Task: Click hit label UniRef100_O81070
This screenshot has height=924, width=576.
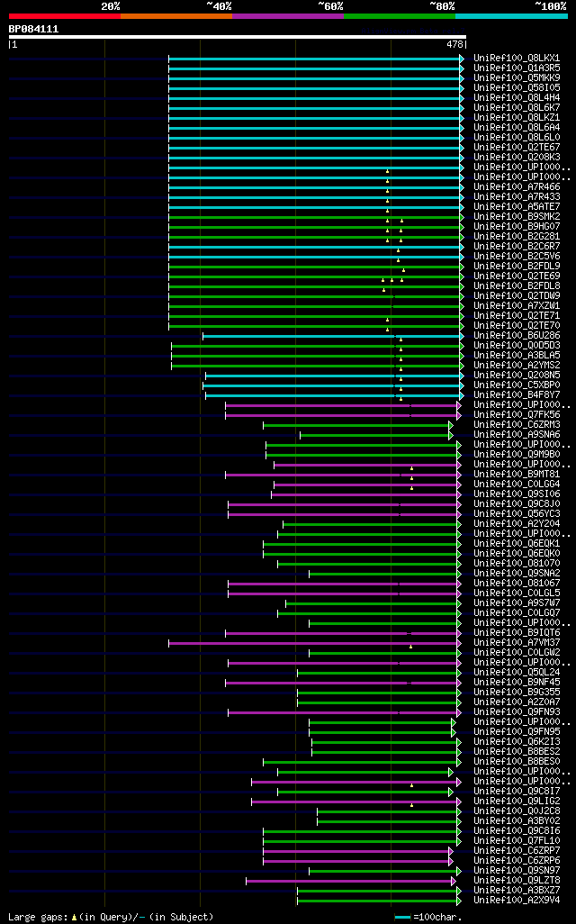Action: 517,564
